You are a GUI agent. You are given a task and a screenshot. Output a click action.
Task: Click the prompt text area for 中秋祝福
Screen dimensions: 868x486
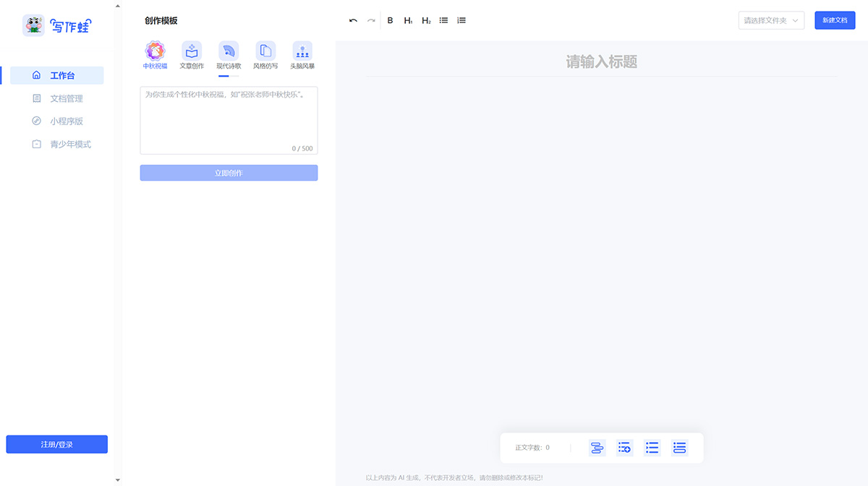[229, 119]
